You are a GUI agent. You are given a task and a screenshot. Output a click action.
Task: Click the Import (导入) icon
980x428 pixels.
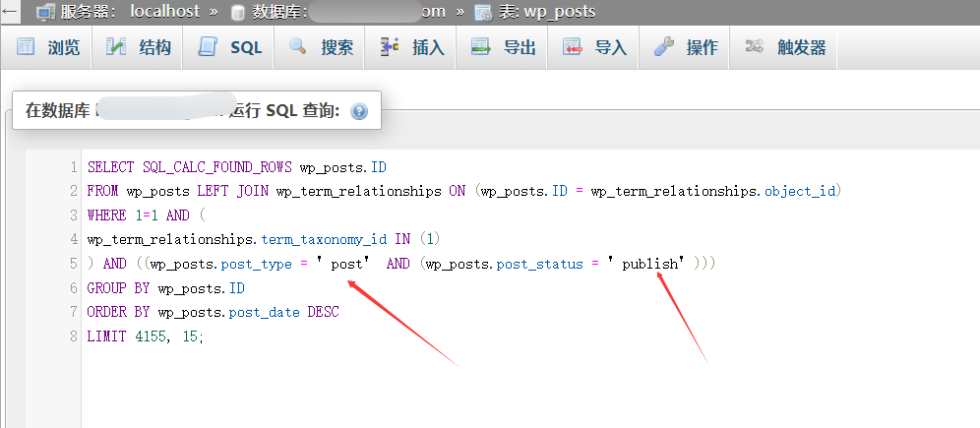pyautogui.click(x=572, y=46)
